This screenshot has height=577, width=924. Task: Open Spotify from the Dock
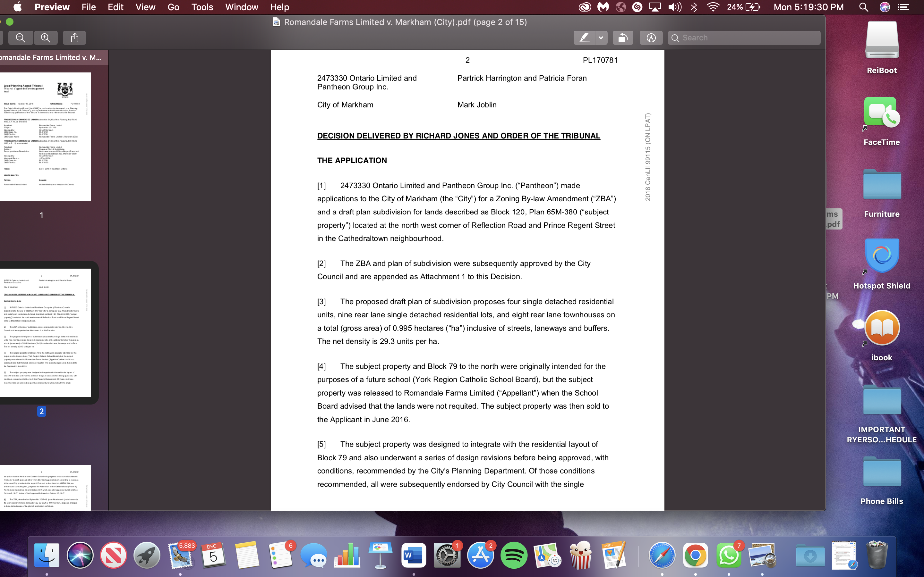[514, 555]
